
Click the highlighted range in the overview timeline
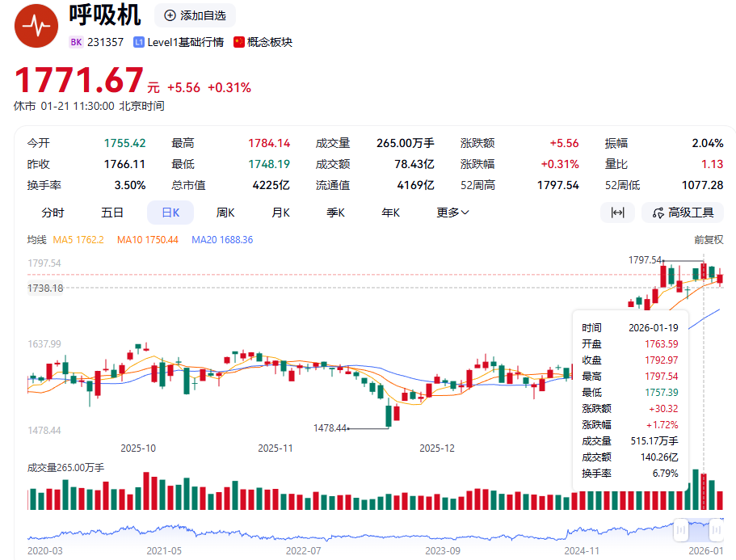(699, 530)
